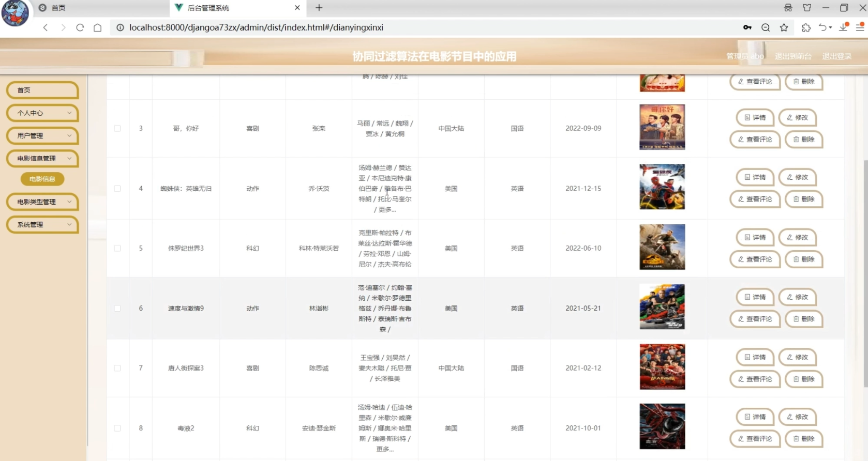Click 修改 for 唐人街探案3
Viewport: 868px width, 461px height.
(x=798, y=357)
